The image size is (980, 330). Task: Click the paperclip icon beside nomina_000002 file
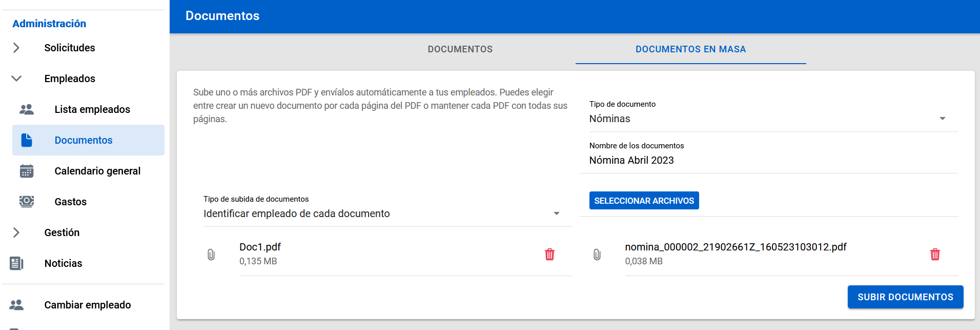(597, 255)
